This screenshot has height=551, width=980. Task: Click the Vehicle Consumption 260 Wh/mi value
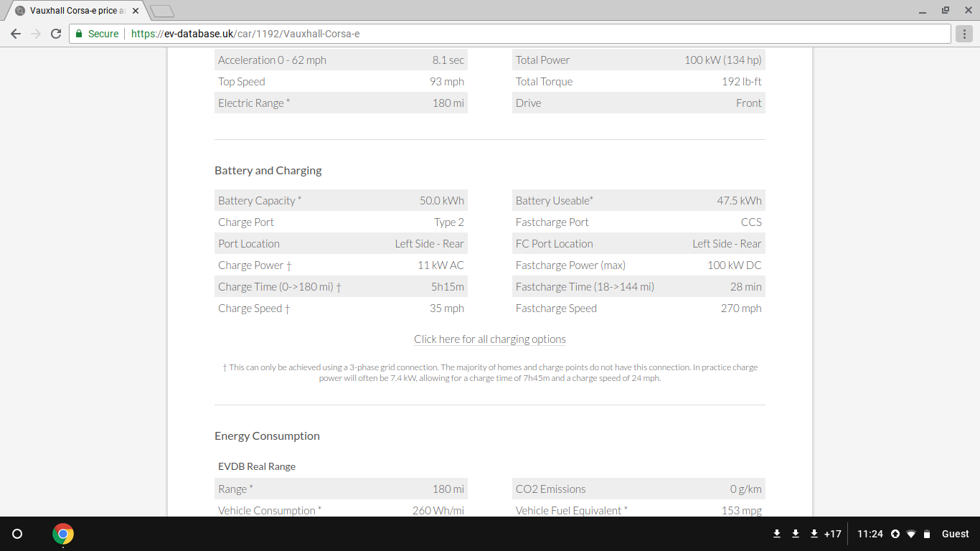[x=438, y=511]
